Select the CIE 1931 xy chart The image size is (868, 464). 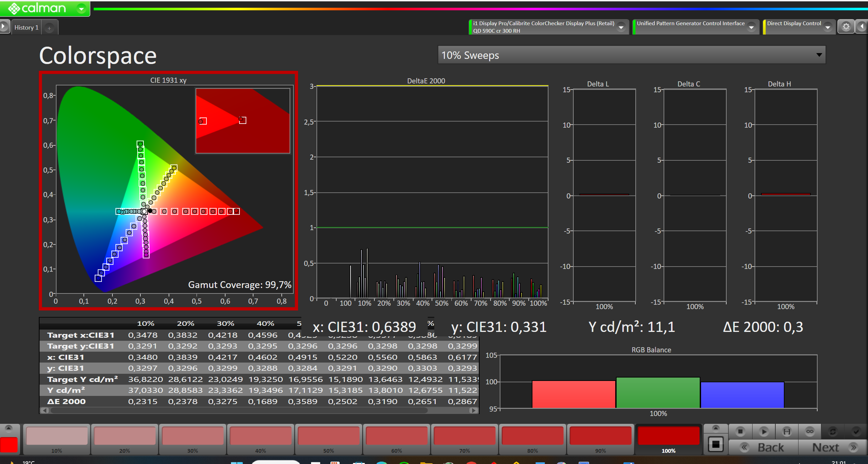[x=169, y=190]
